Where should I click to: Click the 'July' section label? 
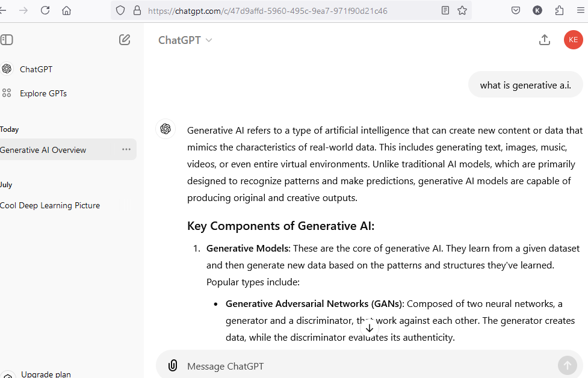coord(6,185)
